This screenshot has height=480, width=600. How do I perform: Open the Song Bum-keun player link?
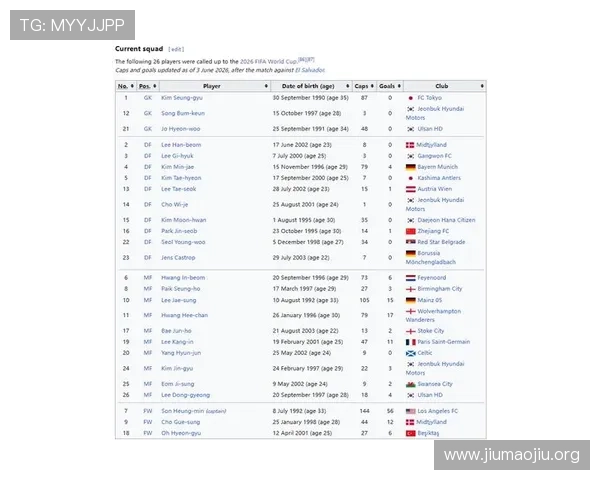click(x=183, y=113)
